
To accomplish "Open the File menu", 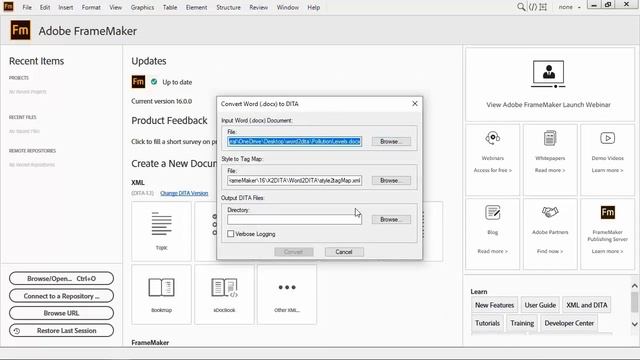I will click(27, 7).
